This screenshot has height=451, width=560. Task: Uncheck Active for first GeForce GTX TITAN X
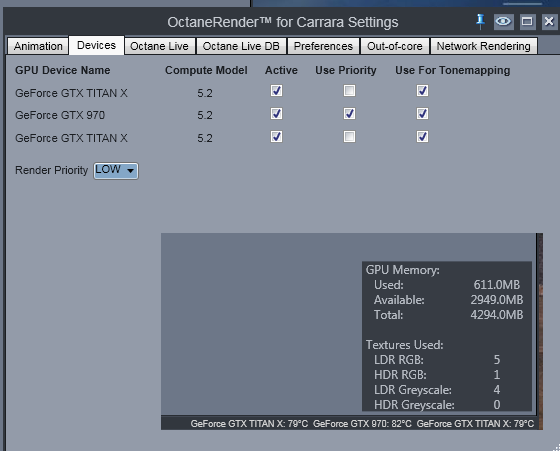[276, 91]
